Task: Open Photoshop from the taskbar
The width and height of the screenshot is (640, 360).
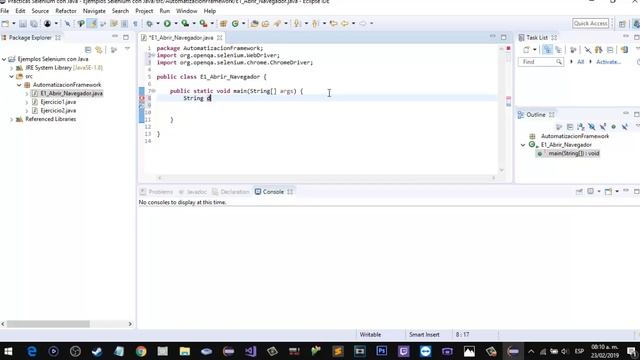Action: pos(382,351)
